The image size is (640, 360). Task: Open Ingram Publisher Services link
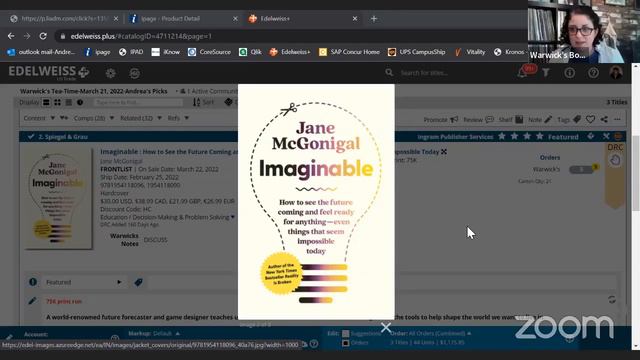click(455, 137)
